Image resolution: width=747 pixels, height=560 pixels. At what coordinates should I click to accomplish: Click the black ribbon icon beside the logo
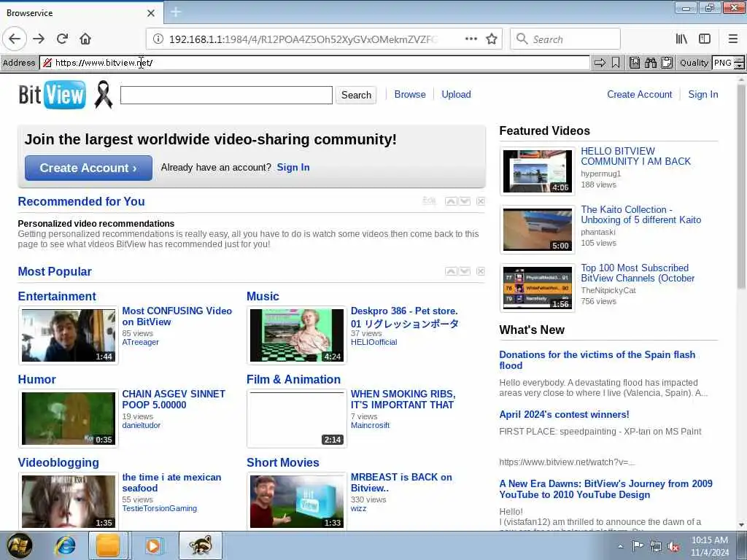[x=104, y=95]
